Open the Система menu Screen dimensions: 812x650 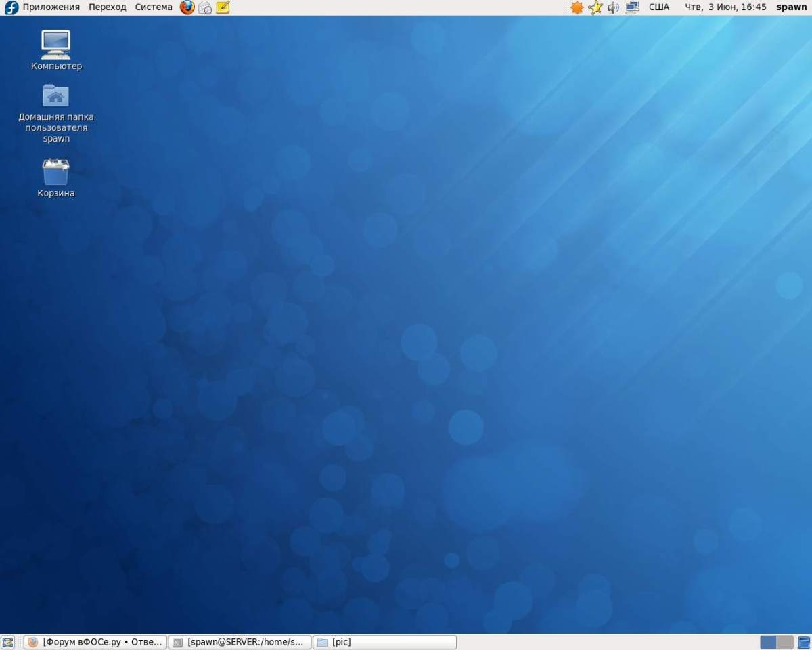point(154,7)
